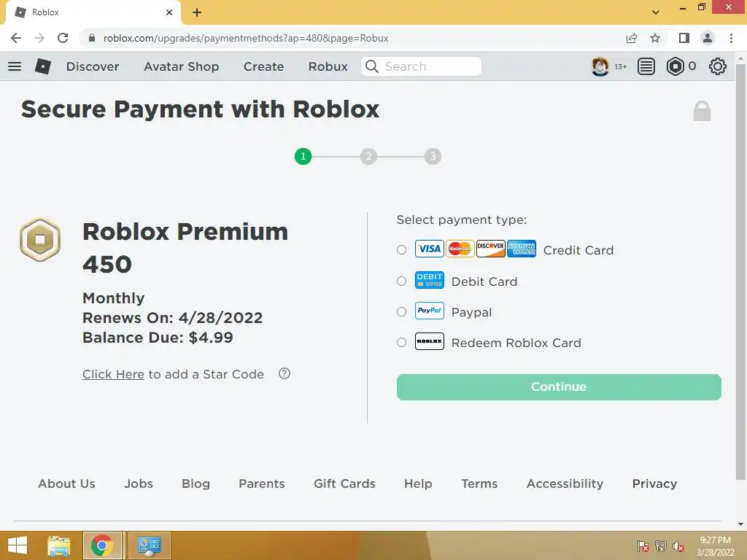Click the Robux Premium hexagon icon
747x560 pixels.
pyautogui.click(x=40, y=239)
